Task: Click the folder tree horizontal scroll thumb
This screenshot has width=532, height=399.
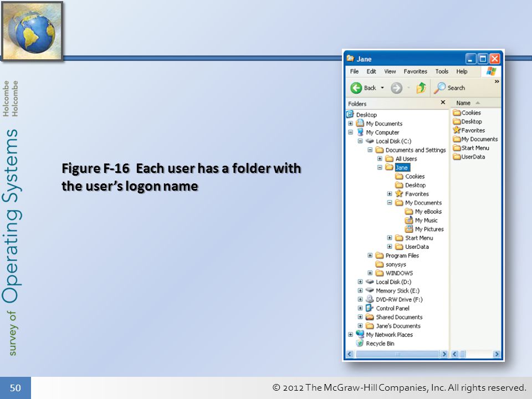Action: pos(398,354)
